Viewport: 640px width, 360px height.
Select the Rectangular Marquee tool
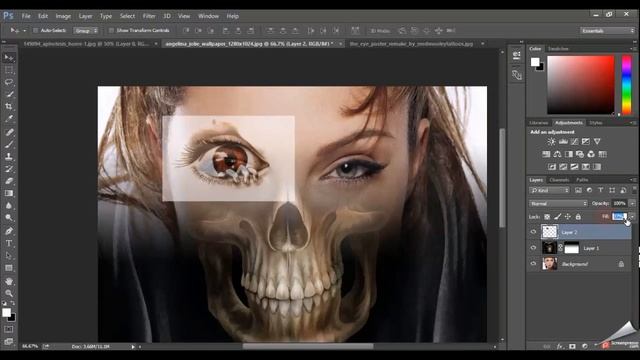click(9, 70)
